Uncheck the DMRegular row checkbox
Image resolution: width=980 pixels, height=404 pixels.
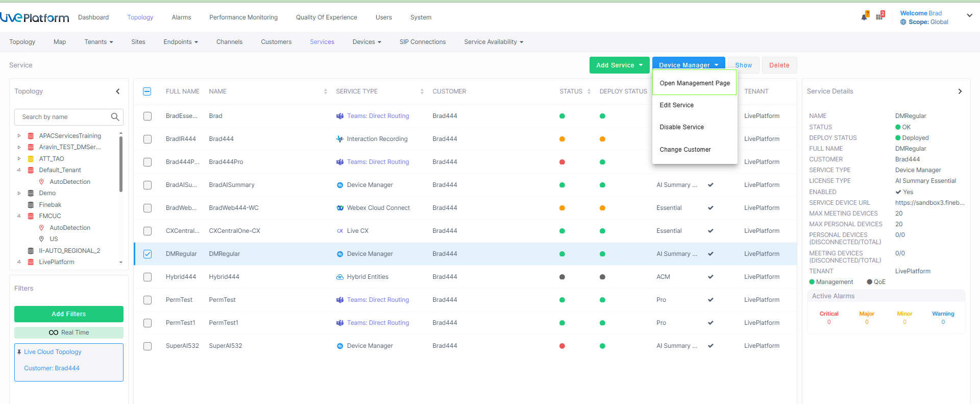click(x=148, y=254)
